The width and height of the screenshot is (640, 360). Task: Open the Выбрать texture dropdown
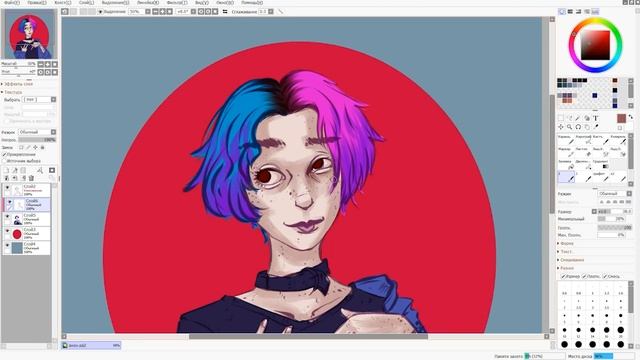(x=40, y=100)
